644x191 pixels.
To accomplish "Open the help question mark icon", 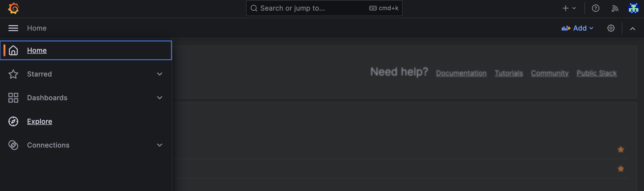I will 595,8.
